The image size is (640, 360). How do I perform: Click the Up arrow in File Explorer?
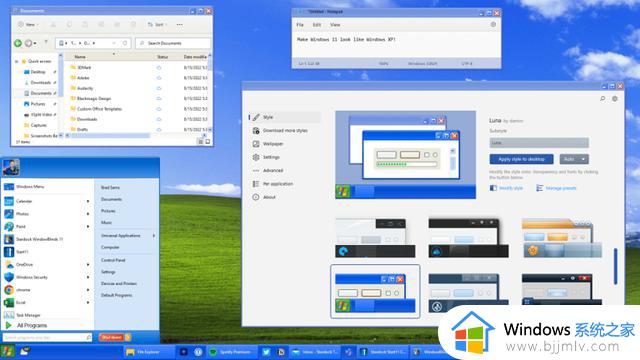[x=46, y=41]
